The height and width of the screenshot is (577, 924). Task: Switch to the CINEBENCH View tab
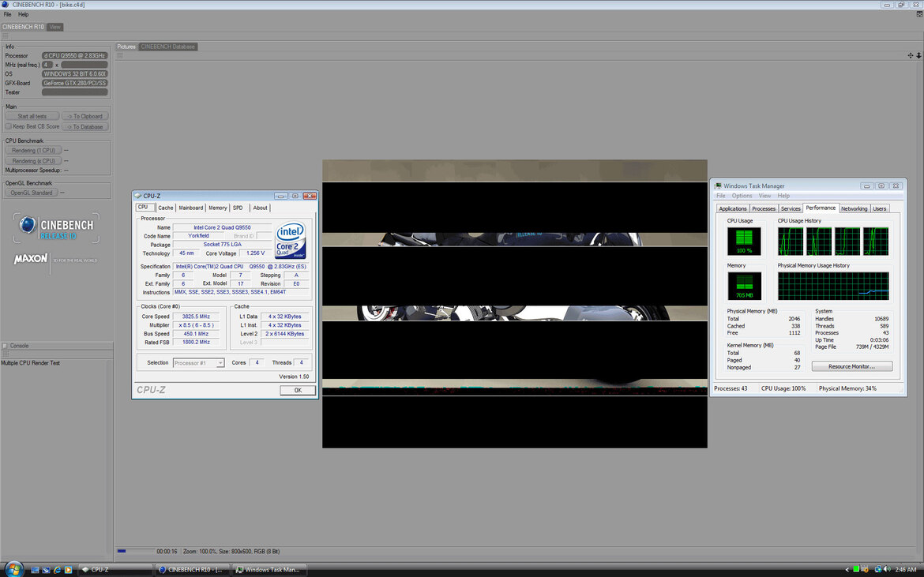click(x=54, y=27)
